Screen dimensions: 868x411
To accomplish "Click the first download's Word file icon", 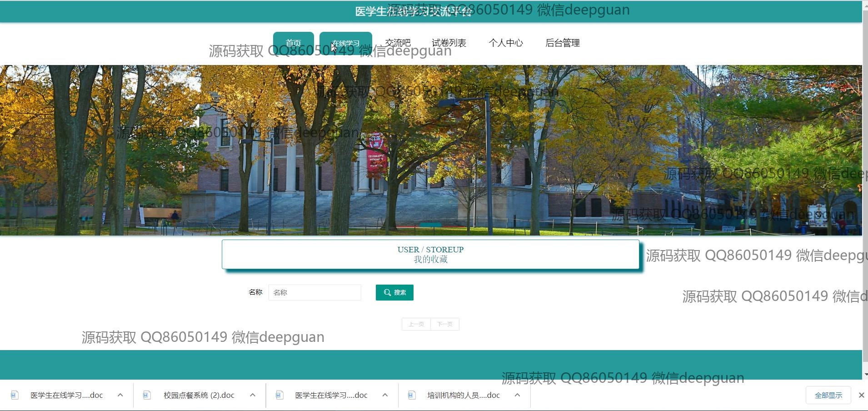I will [15, 395].
